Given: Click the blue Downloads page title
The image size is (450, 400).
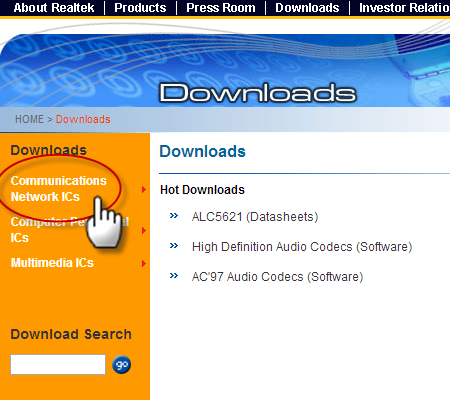Looking at the screenshot, I should (x=203, y=151).
